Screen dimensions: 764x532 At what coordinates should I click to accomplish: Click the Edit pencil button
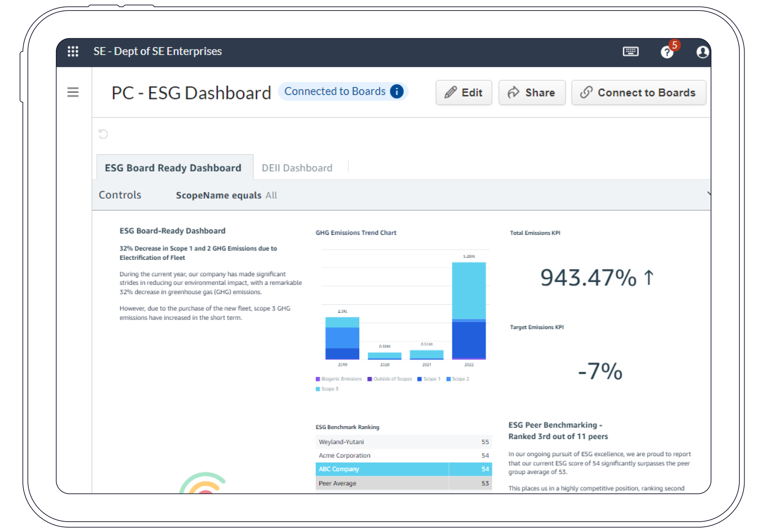pyautogui.click(x=464, y=92)
